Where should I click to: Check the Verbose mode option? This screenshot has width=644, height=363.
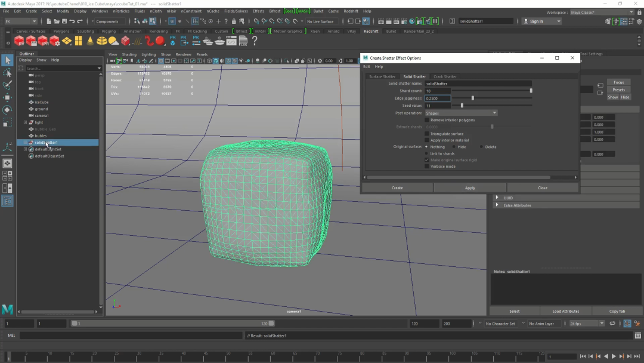[x=426, y=167]
